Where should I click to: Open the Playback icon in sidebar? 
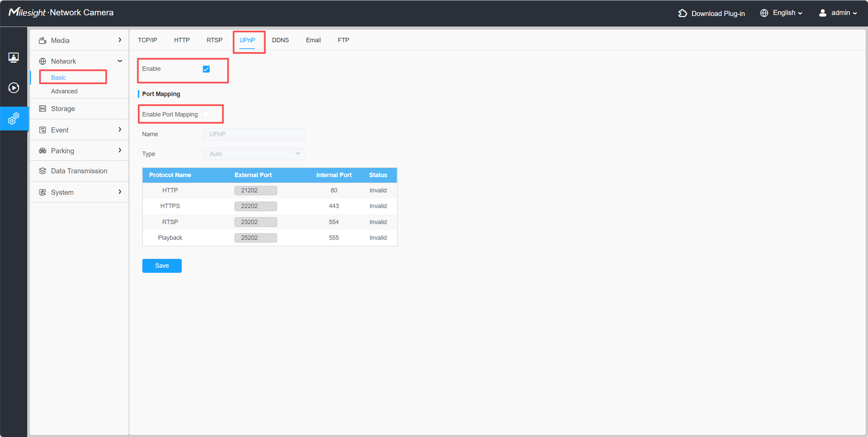[x=14, y=88]
